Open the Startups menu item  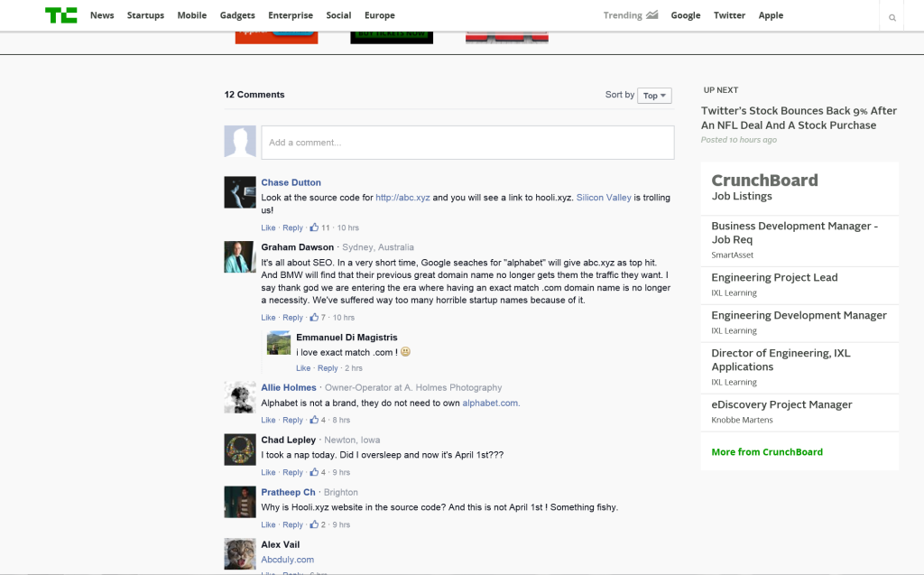145,15
